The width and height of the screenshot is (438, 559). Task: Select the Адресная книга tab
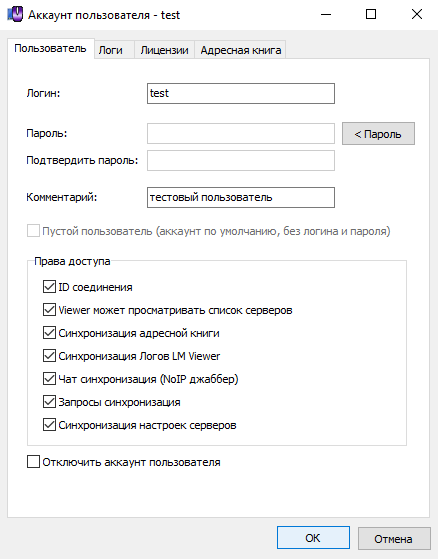(x=241, y=50)
